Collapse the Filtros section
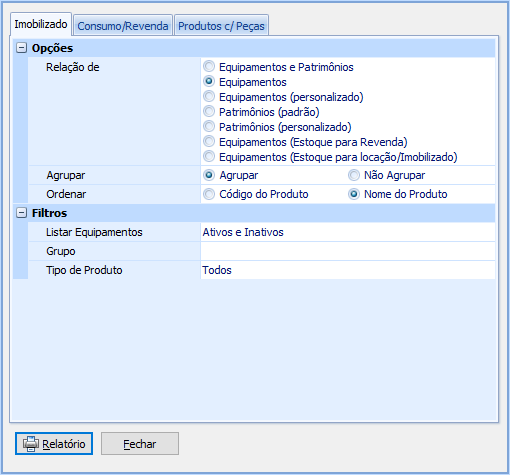The height and width of the screenshot is (475, 510). pos(21,213)
